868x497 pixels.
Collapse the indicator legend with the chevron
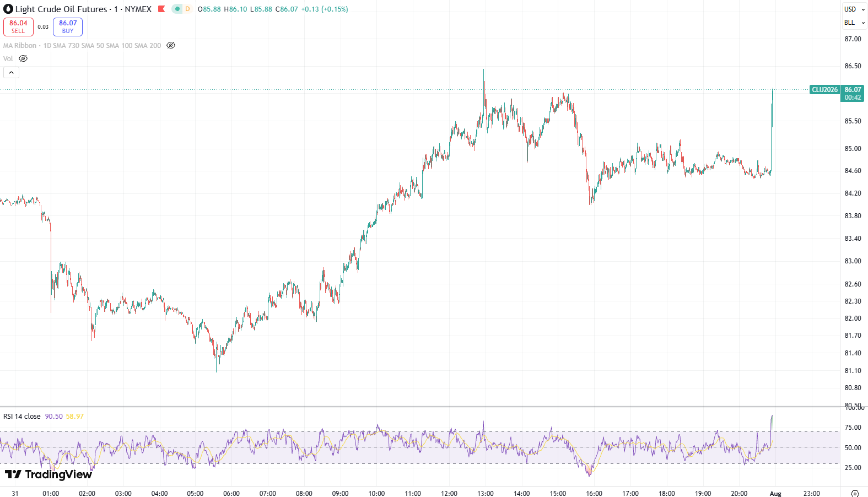pyautogui.click(x=11, y=72)
